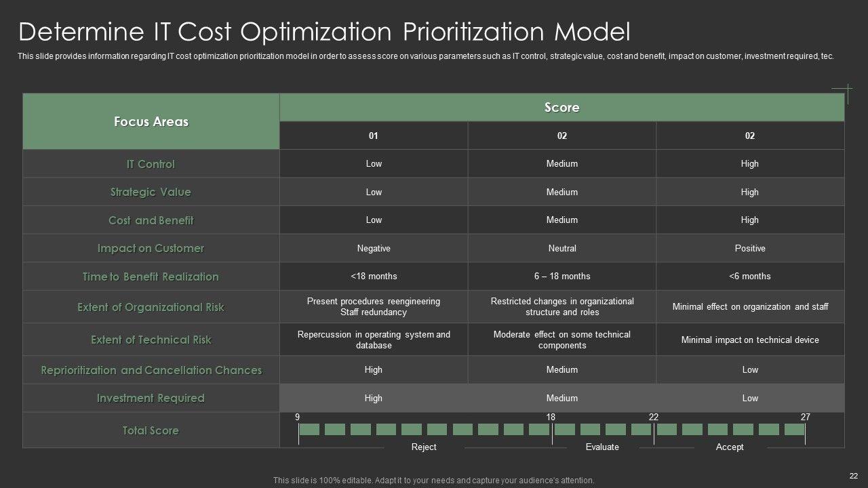Select the '<6 months' table cell
This screenshot has height=488, width=868.
[x=750, y=277]
